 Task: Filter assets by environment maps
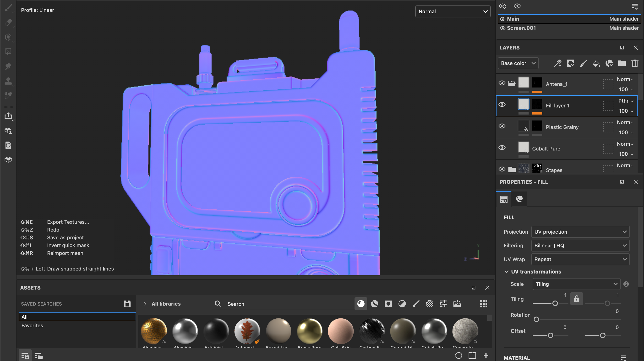point(457,304)
